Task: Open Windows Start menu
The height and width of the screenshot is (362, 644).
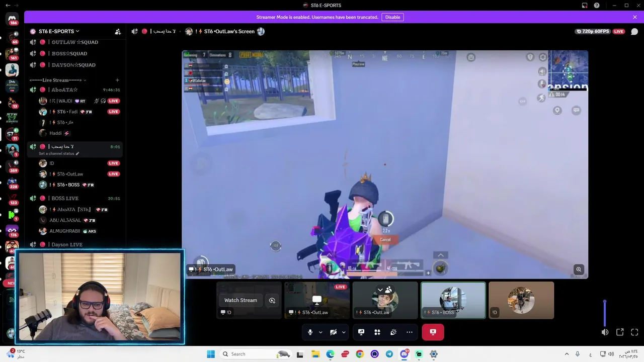Action: 211,354
